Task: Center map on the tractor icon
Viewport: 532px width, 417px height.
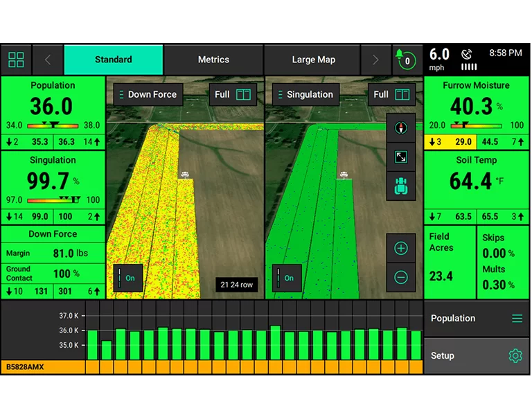Action: [x=400, y=186]
